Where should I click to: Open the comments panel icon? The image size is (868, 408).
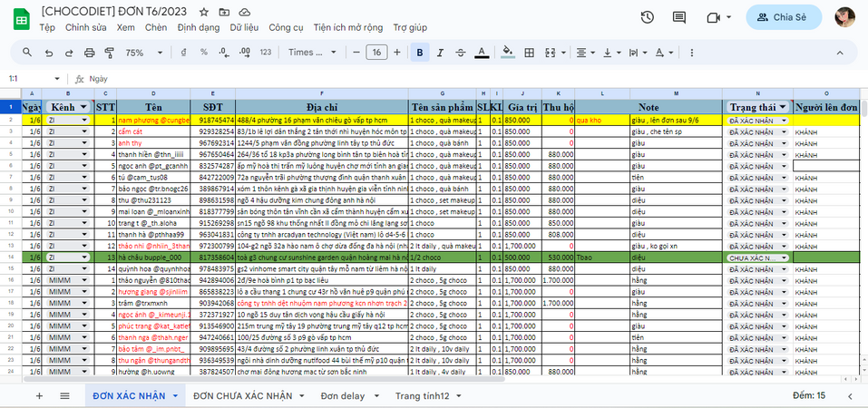(679, 17)
